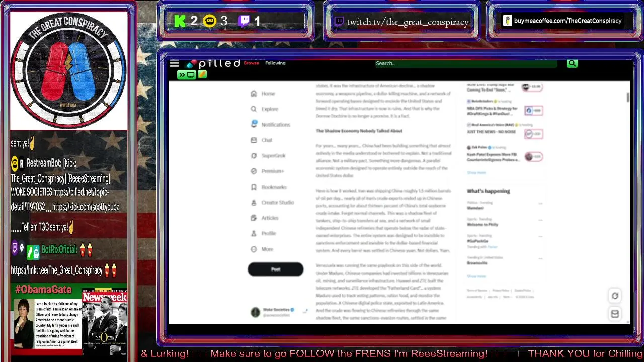Click the Explore magnifier icon
Viewport: 644px width, 362px height.
[x=254, y=109]
